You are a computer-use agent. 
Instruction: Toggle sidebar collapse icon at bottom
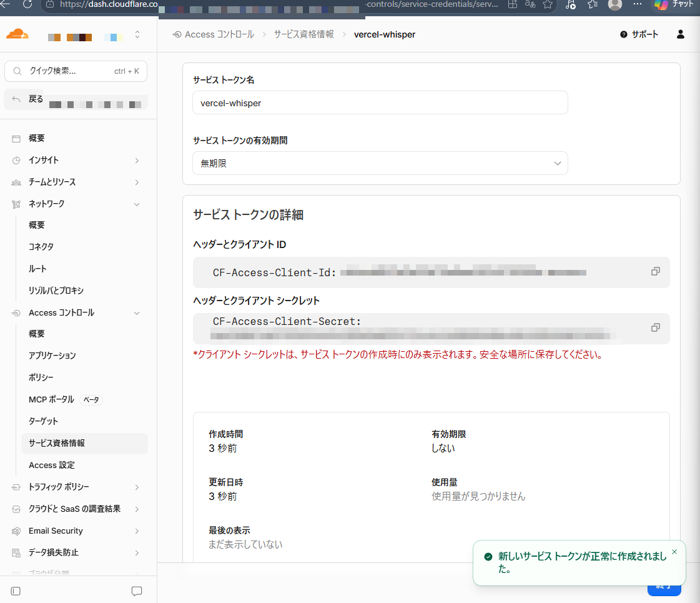coord(16,591)
